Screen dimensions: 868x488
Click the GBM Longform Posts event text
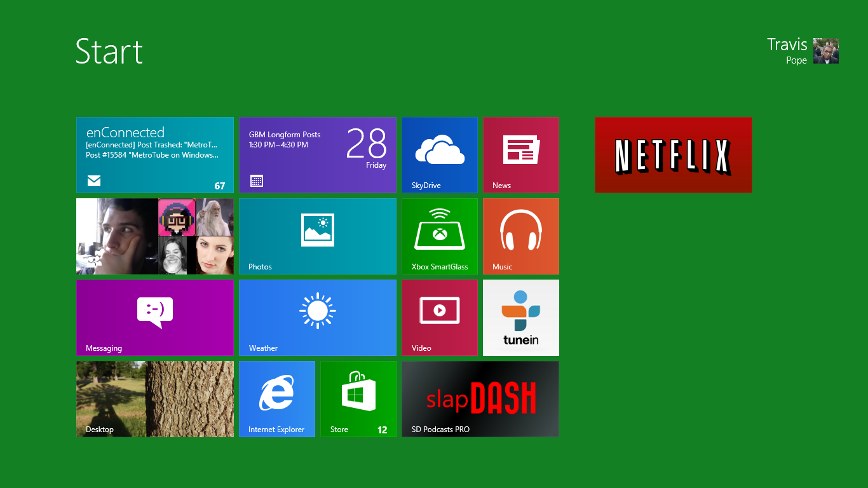coord(285,135)
